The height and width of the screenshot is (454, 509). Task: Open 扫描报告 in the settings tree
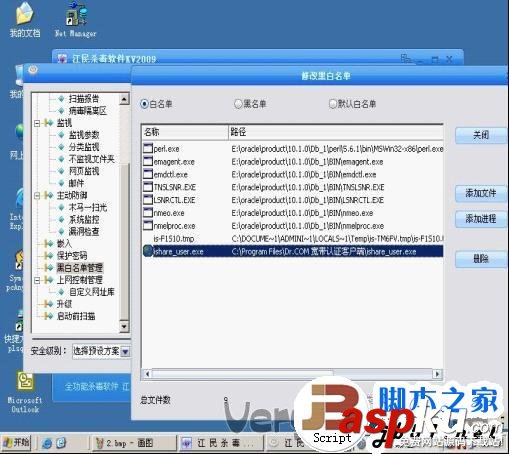tap(84, 99)
